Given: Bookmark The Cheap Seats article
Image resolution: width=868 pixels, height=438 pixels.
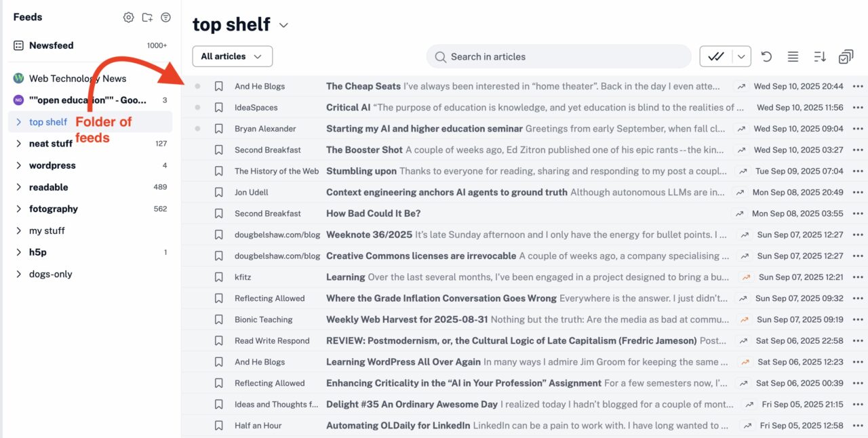Looking at the screenshot, I should [219, 86].
